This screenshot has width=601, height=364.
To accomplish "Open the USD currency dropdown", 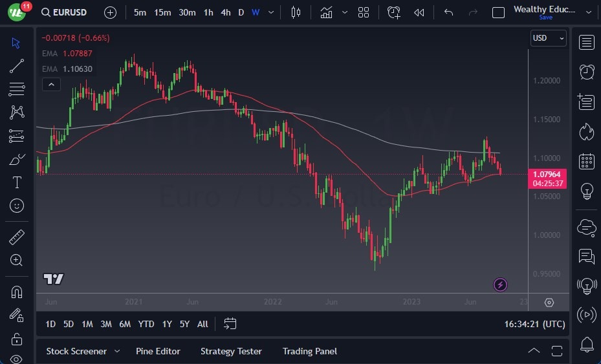I will pos(548,38).
